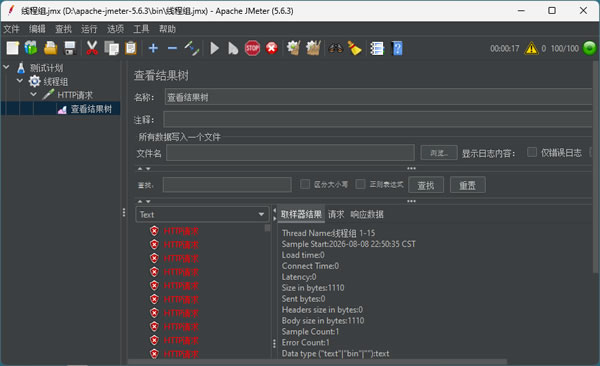Click the 文件名 input field
Image resolution: width=600 pixels, height=366 pixels.
[290, 153]
